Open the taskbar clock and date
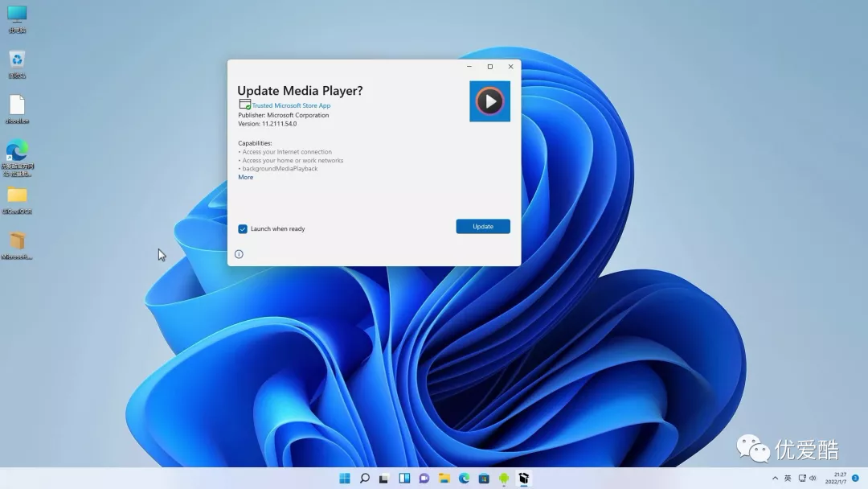Viewport: 868px width, 489px height. coord(835,478)
